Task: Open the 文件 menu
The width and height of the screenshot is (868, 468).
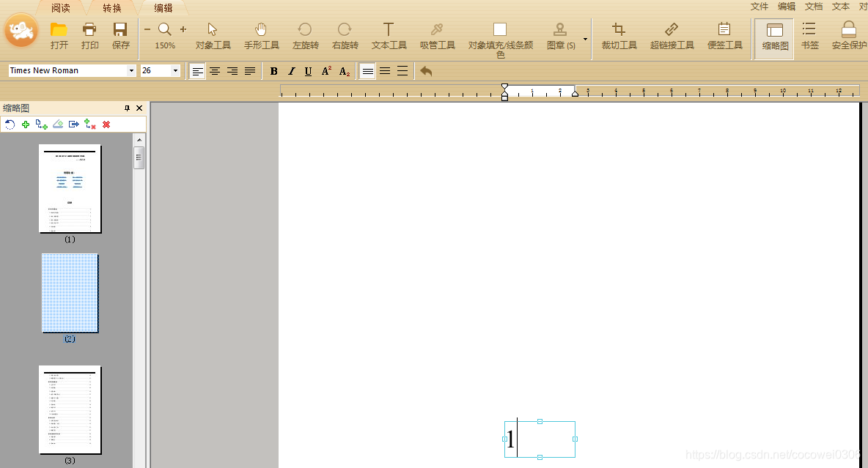Action: [x=759, y=6]
